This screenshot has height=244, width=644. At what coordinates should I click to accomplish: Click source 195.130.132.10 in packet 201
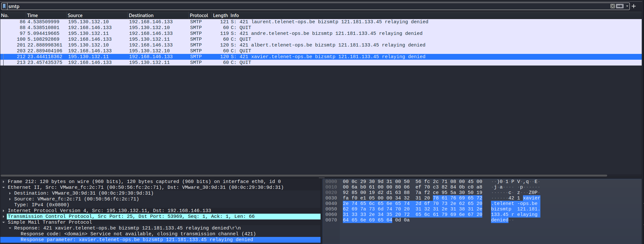pyautogui.click(x=88, y=45)
